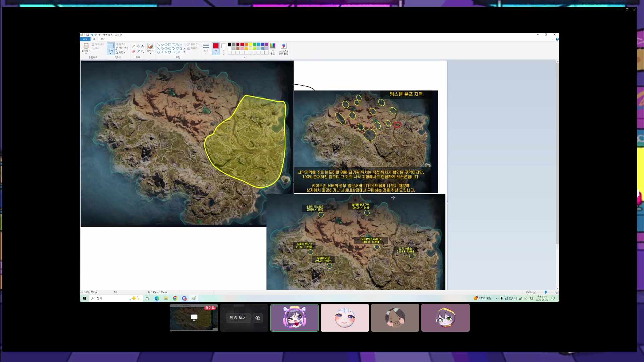Activate the Color picker eyedropper tool
This screenshot has width=644, height=362.
click(x=138, y=52)
